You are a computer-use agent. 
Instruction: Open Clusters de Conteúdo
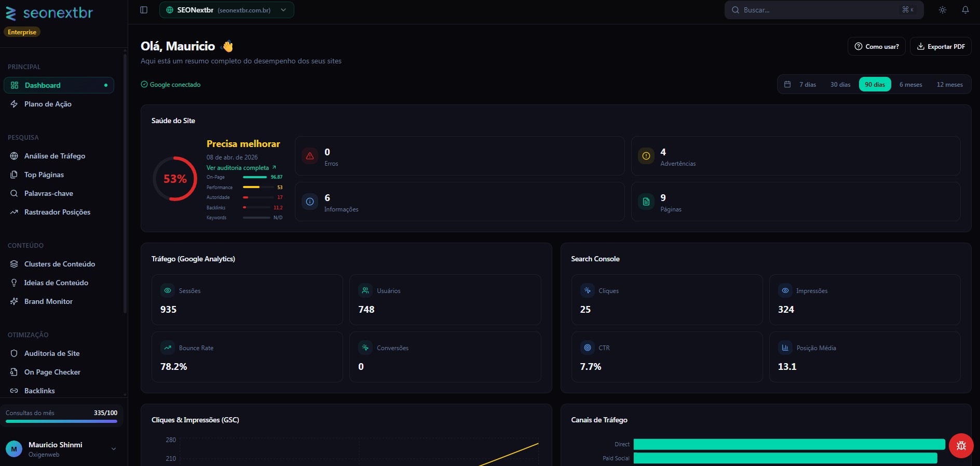tap(59, 264)
